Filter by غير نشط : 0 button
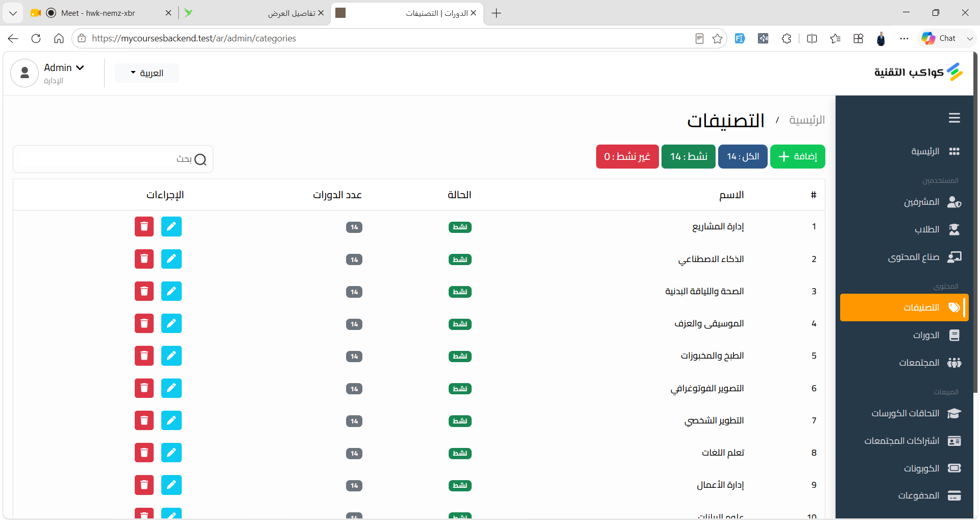The image size is (980, 521). tap(627, 156)
